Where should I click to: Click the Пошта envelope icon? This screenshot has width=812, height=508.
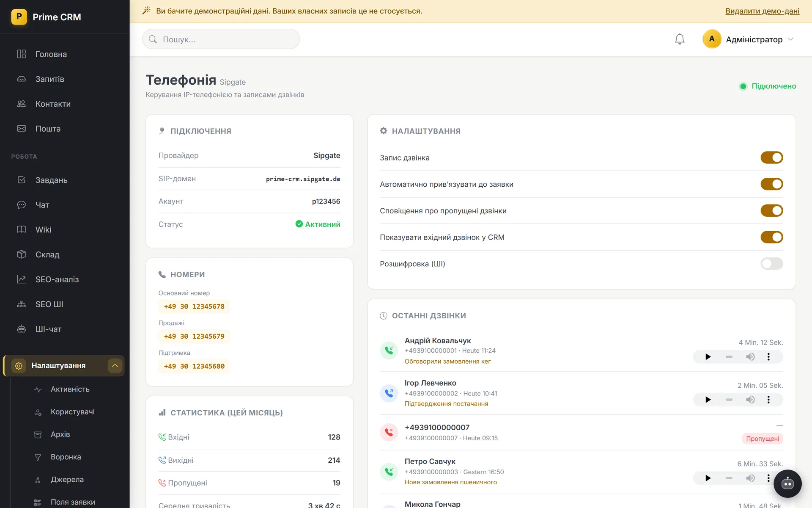(x=22, y=129)
